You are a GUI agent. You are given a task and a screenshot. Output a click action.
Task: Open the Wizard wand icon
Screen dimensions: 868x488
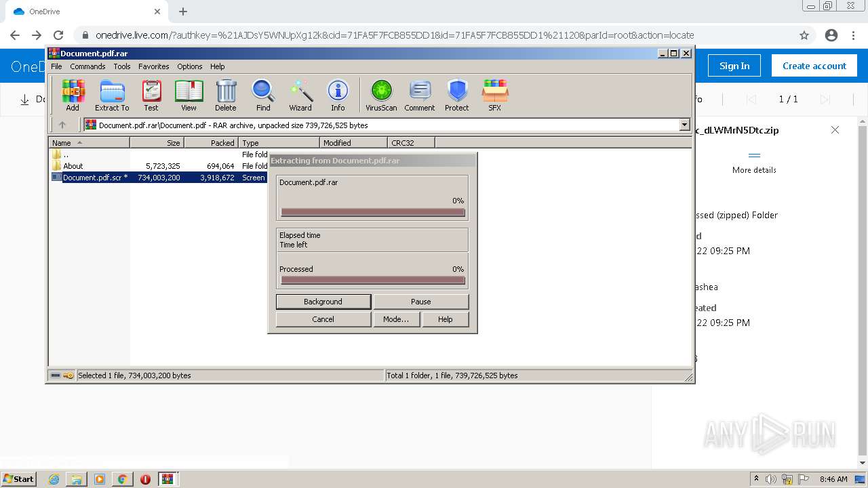point(300,95)
